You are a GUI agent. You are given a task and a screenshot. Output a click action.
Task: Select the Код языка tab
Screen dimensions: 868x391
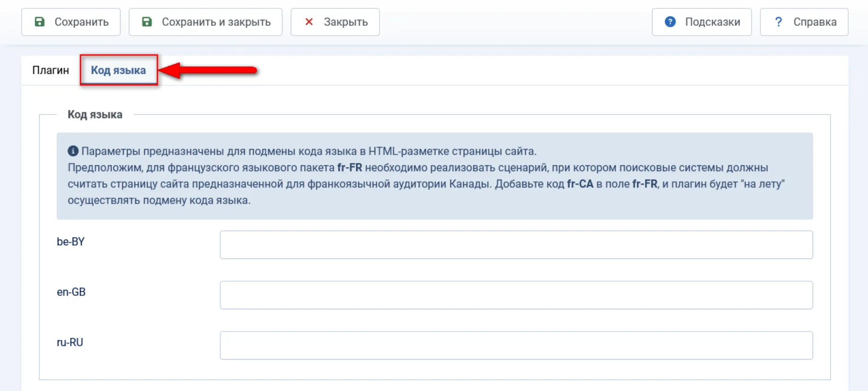point(118,70)
